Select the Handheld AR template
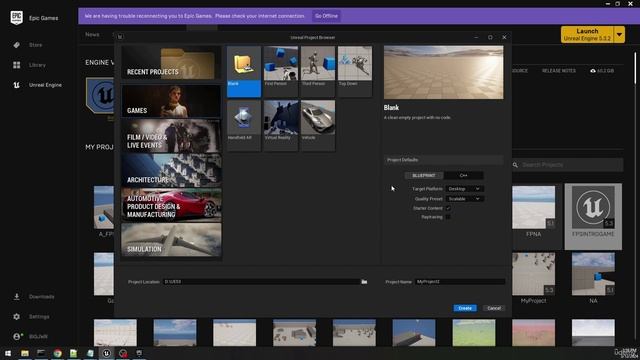This screenshot has height=360, width=640. coord(244,125)
